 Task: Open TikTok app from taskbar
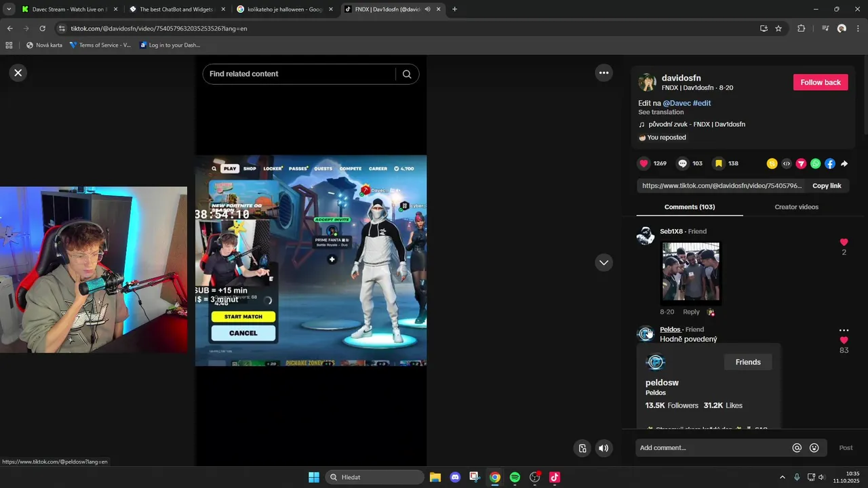555,477
